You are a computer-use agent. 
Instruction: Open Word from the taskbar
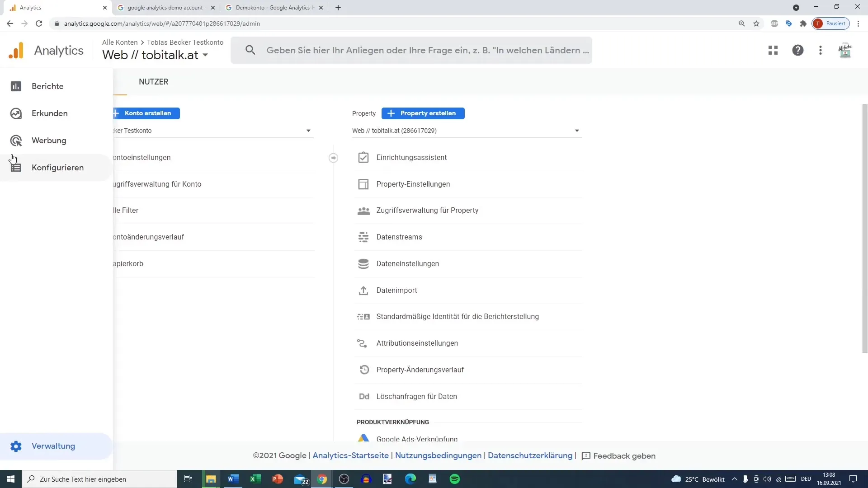click(233, 479)
